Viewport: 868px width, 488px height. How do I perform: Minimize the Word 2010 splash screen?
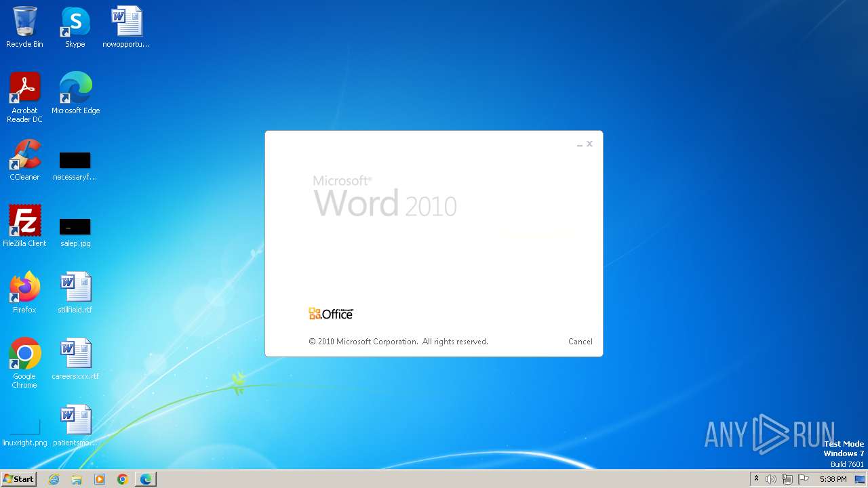click(580, 144)
